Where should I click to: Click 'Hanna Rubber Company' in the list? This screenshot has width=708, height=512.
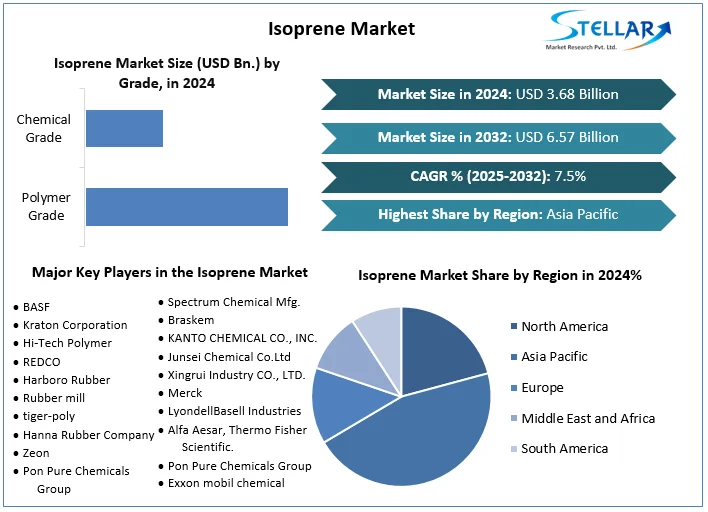[88, 435]
